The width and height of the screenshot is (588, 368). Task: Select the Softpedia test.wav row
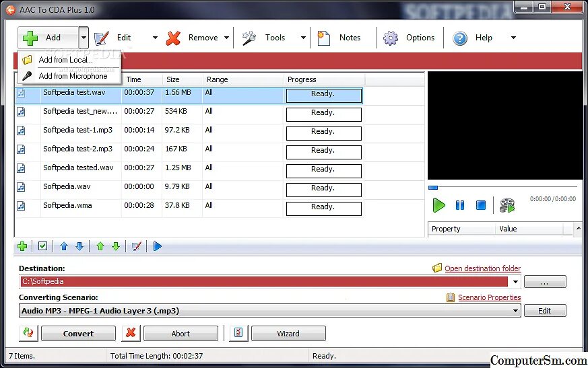coord(189,95)
